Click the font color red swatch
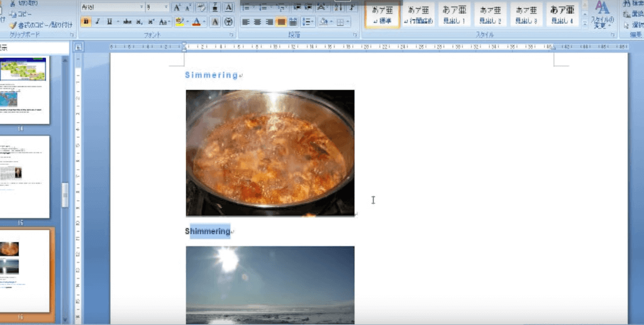 196,22
